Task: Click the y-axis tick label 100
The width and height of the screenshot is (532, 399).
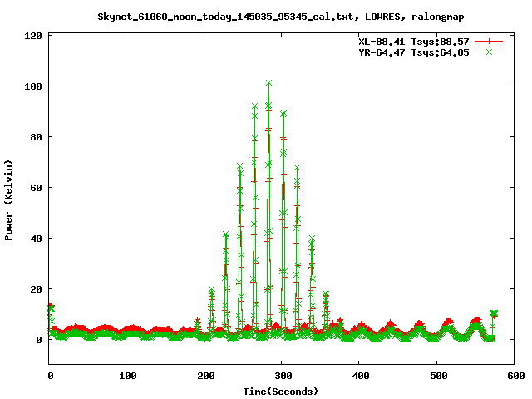Action: (x=33, y=86)
